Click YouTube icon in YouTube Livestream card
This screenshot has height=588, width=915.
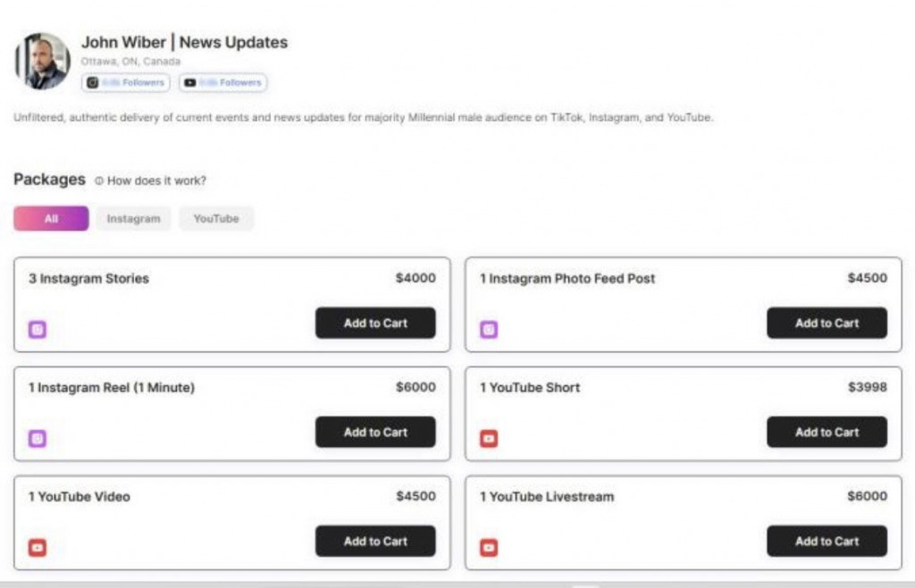489,548
